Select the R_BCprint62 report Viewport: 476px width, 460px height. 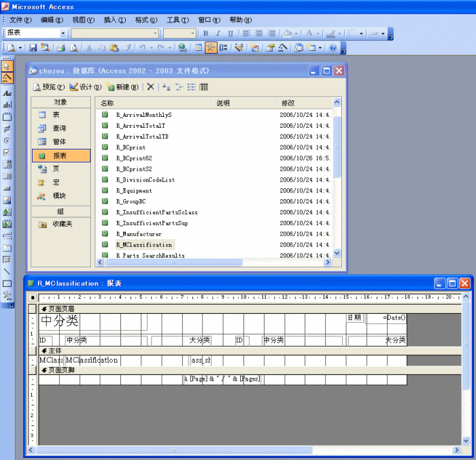[134, 158]
